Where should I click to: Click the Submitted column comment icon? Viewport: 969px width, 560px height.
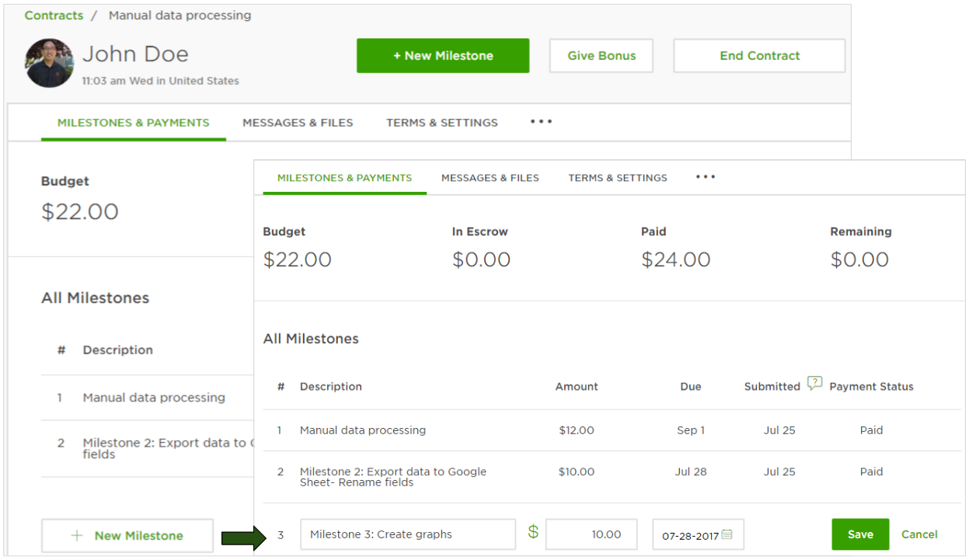pos(814,383)
